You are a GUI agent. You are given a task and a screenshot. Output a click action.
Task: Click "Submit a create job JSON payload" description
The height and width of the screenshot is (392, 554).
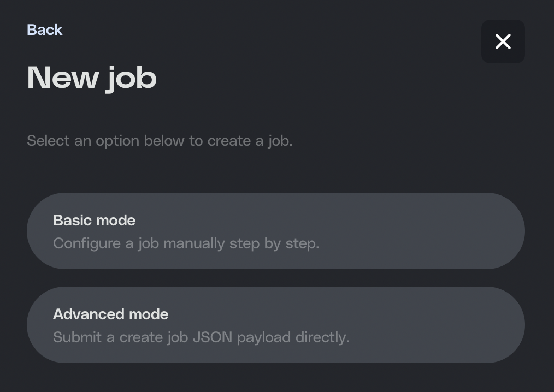tap(201, 337)
